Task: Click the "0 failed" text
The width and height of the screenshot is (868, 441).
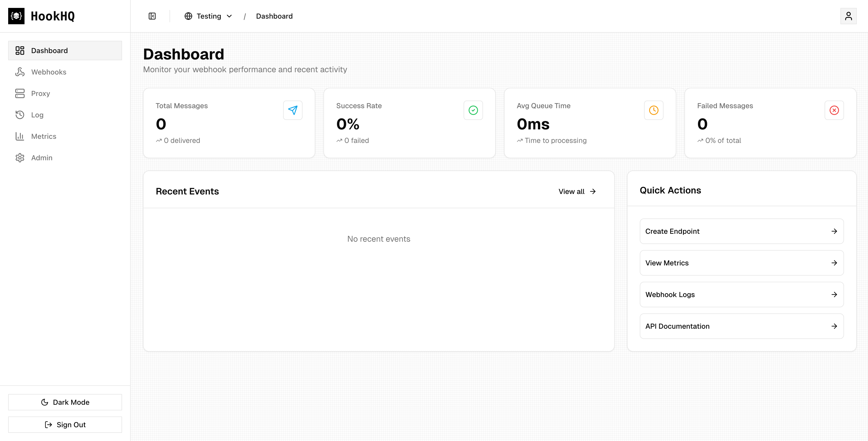Action: 356,140
